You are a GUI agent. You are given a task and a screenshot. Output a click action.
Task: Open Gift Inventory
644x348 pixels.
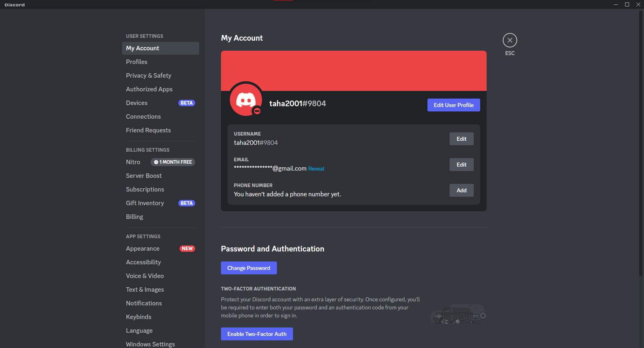click(161, 203)
